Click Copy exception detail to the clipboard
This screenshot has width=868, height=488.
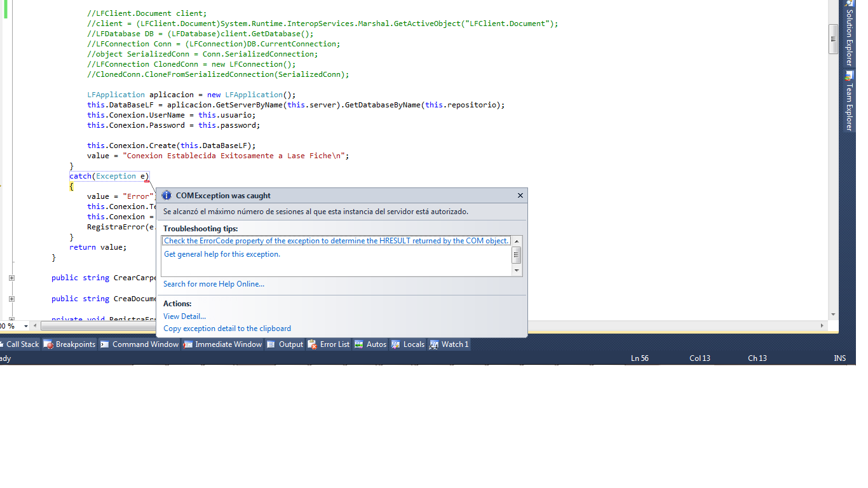[227, 329]
